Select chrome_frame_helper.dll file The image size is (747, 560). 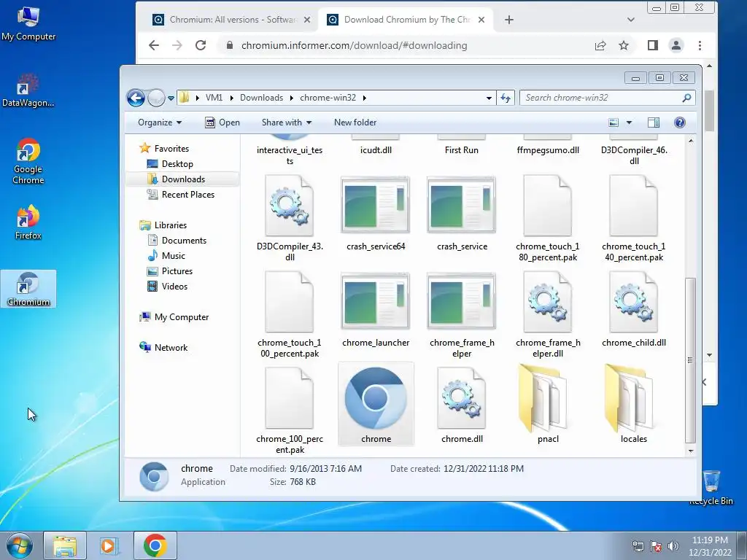(548, 314)
